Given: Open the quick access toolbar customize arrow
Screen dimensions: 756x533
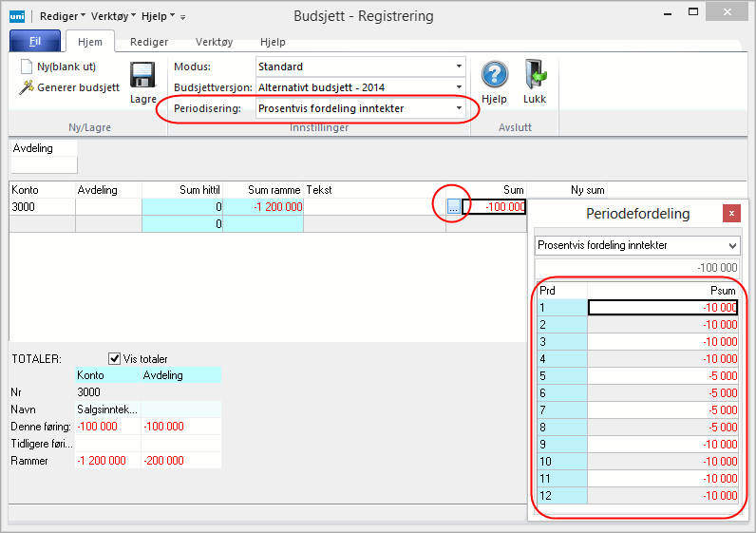Looking at the screenshot, I should pos(183,17).
